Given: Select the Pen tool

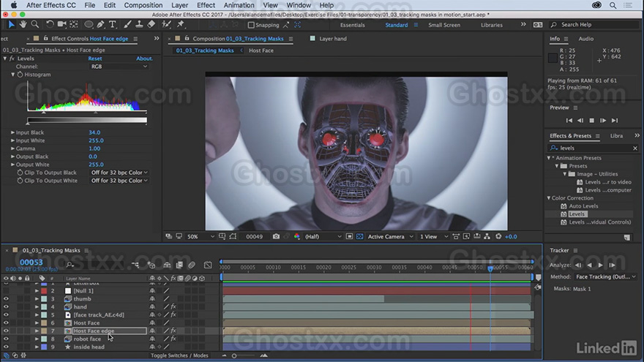Looking at the screenshot, I should click(x=101, y=25).
